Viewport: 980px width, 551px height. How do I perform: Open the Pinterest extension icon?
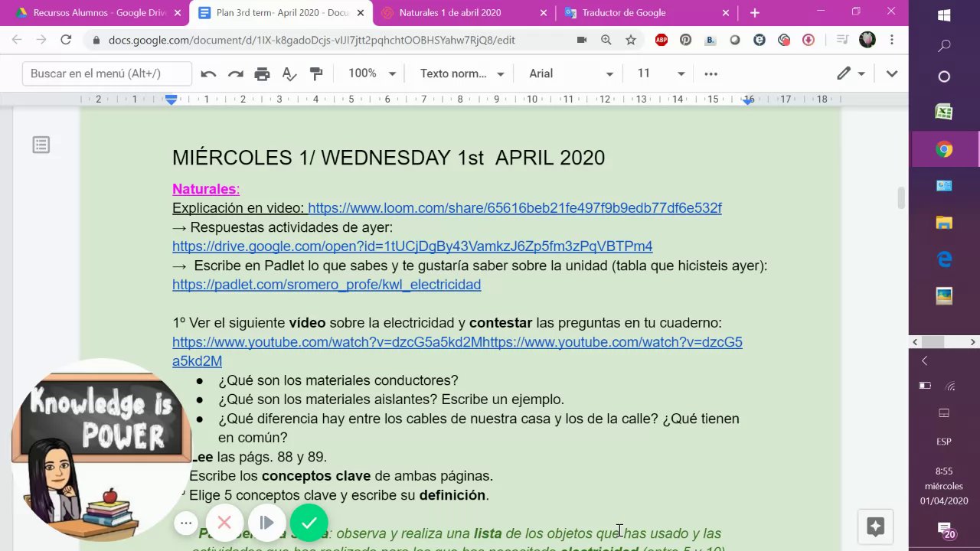pos(685,40)
